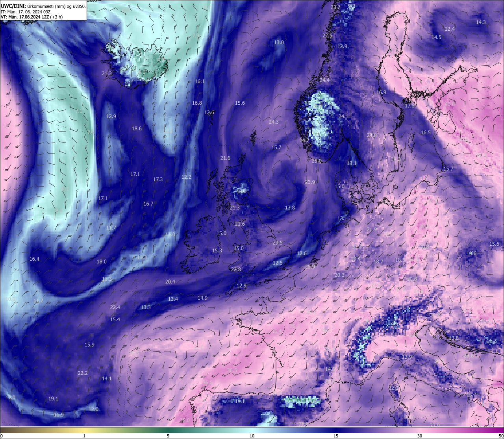Click the color scale tick label 30
The height and width of the screenshot is (439, 504).
[x=420, y=435]
